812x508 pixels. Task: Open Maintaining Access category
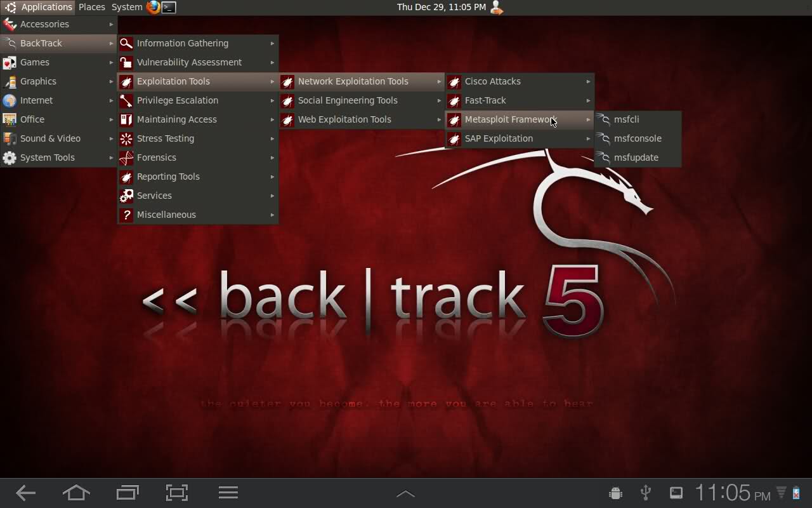pyautogui.click(x=198, y=119)
